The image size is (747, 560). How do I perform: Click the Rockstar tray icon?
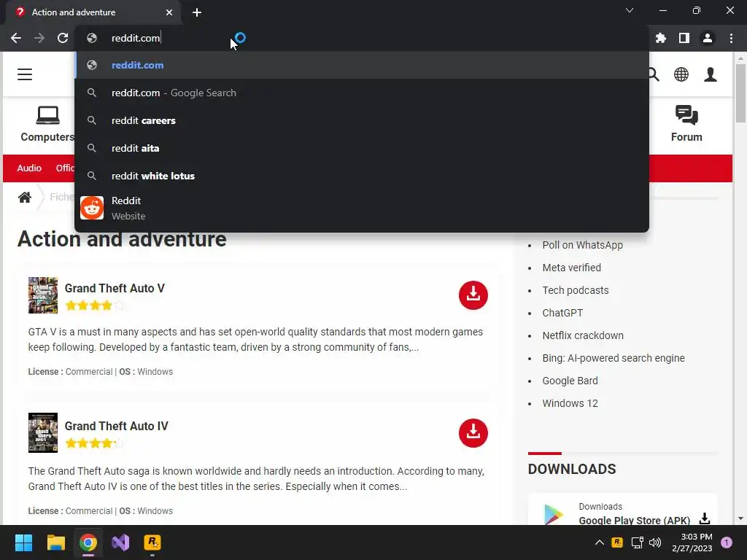617,542
